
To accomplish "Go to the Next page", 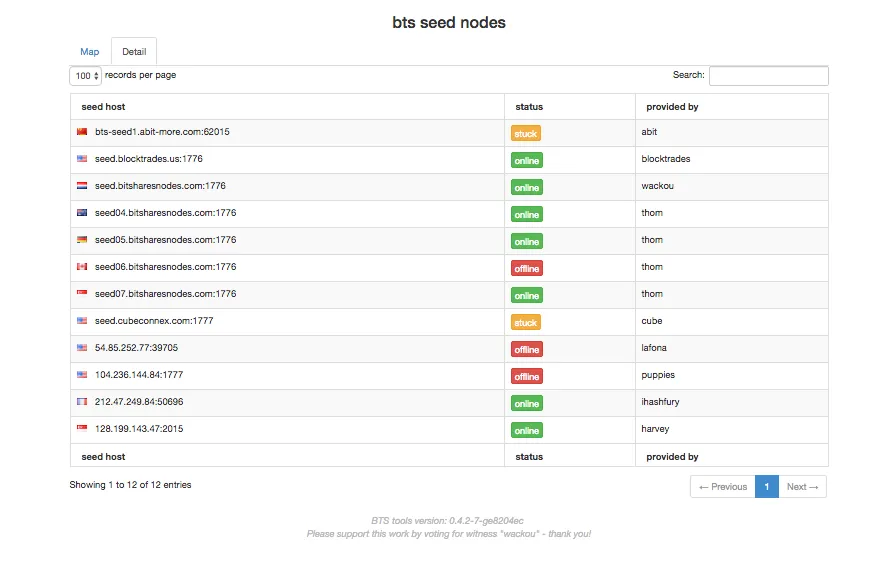I will 802,487.
